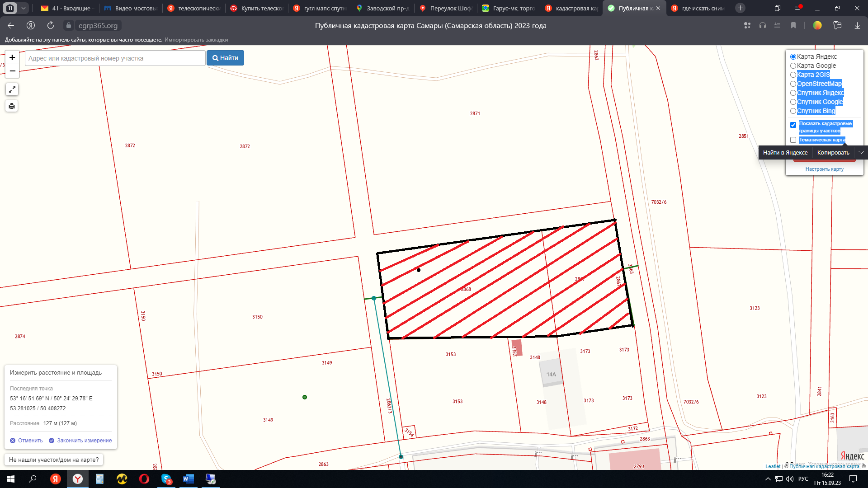Select the Карта Google radio button
This screenshot has height=488, width=868.
(x=793, y=66)
